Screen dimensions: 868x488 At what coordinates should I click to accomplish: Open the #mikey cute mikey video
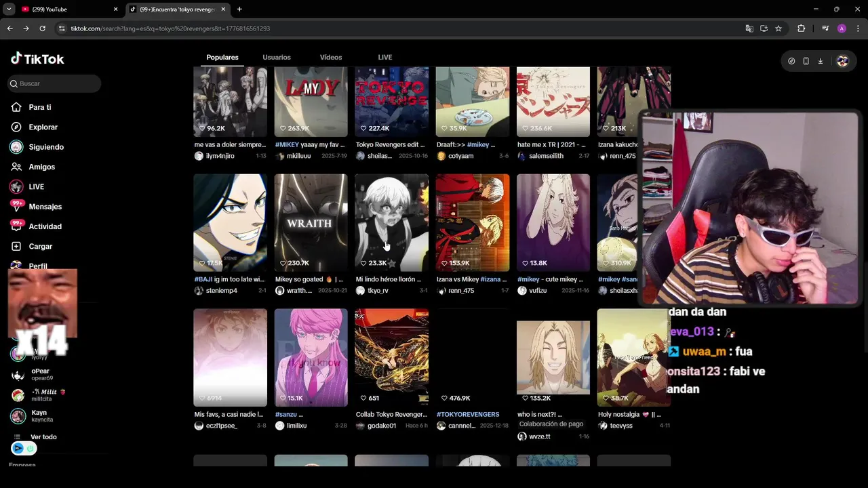(553, 222)
